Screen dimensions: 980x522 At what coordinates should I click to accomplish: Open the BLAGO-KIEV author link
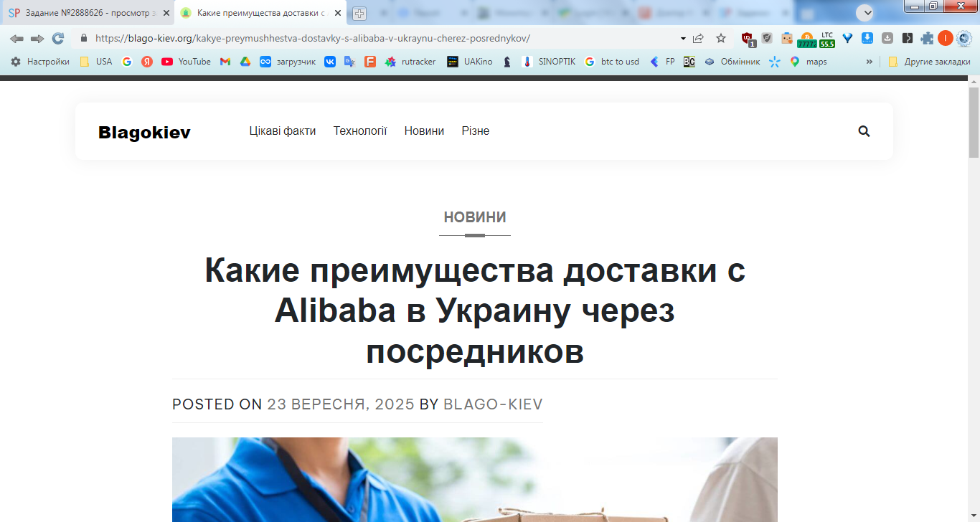(x=493, y=404)
